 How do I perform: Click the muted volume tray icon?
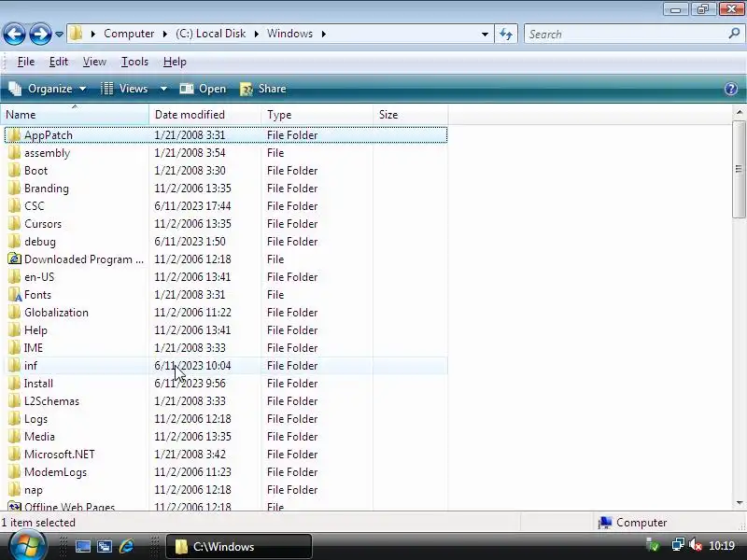(x=696, y=545)
